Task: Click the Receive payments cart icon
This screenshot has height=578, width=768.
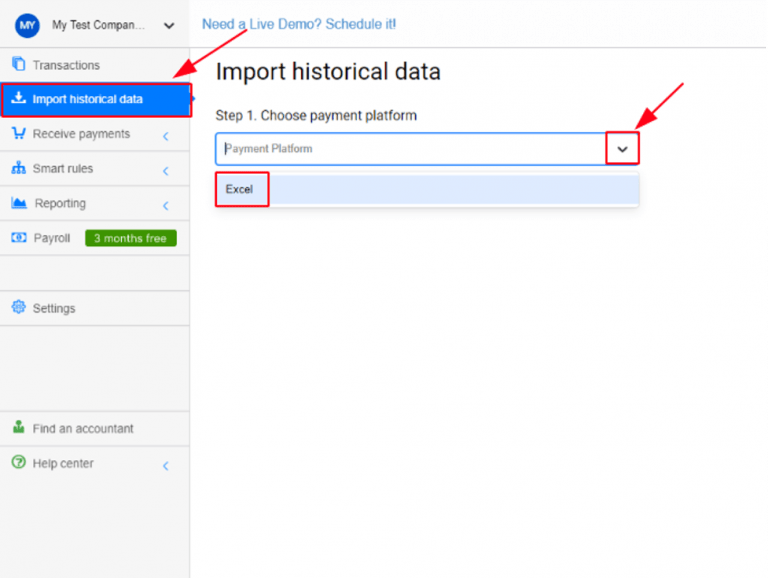Action: (18, 134)
